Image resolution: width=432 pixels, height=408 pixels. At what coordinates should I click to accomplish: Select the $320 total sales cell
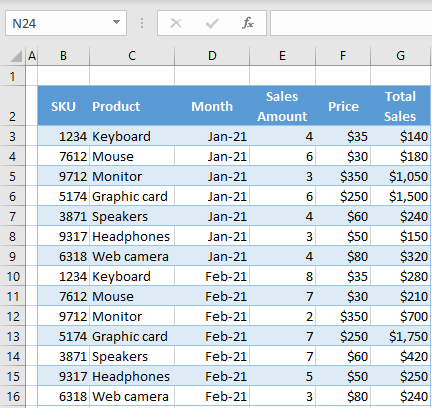[400, 256]
